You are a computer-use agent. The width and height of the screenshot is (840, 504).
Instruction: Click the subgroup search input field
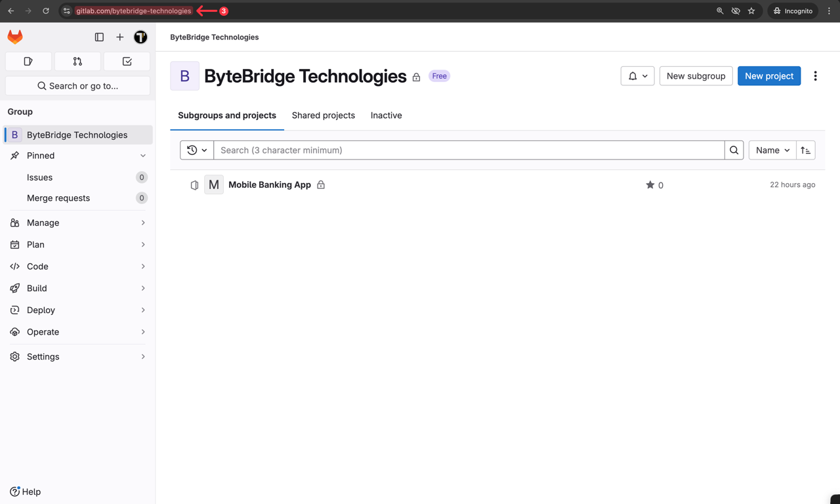click(x=459, y=150)
